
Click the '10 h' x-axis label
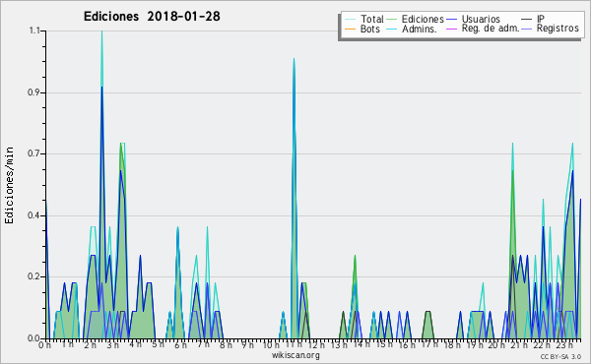272,345
